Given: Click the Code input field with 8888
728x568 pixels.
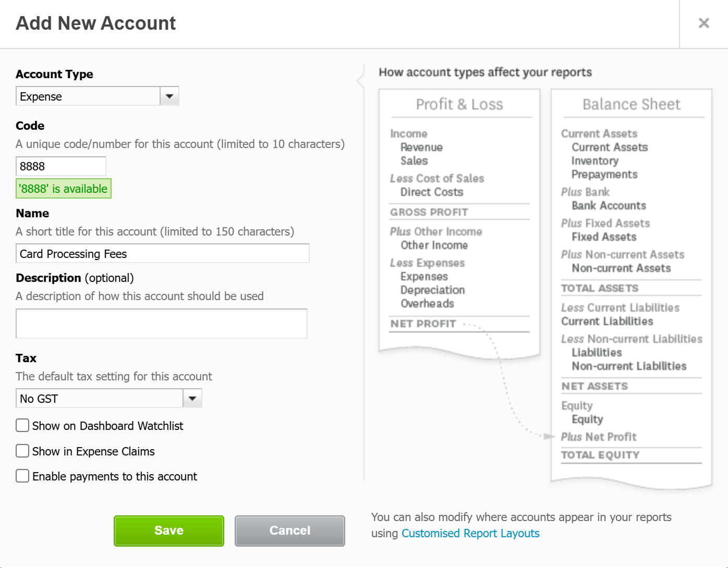Looking at the screenshot, I should 61,166.
